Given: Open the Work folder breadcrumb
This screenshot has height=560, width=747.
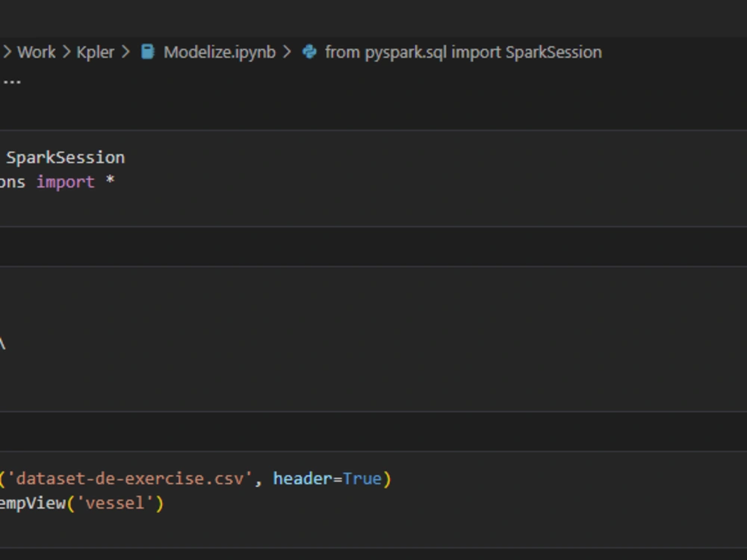Looking at the screenshot, I should pos(37,52).
